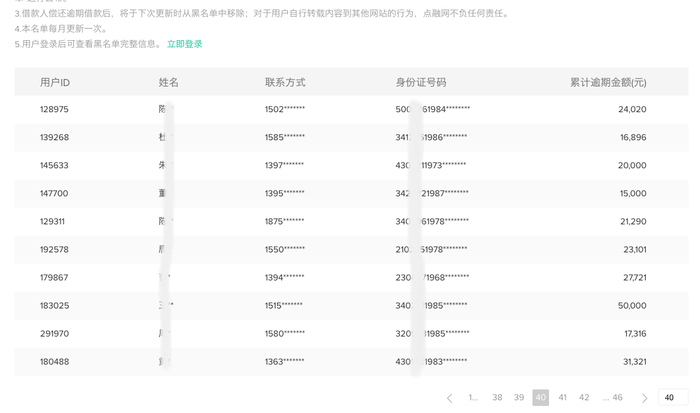Go to first page 1 in pagination
The image size is (700, 413).
(473, 397)
